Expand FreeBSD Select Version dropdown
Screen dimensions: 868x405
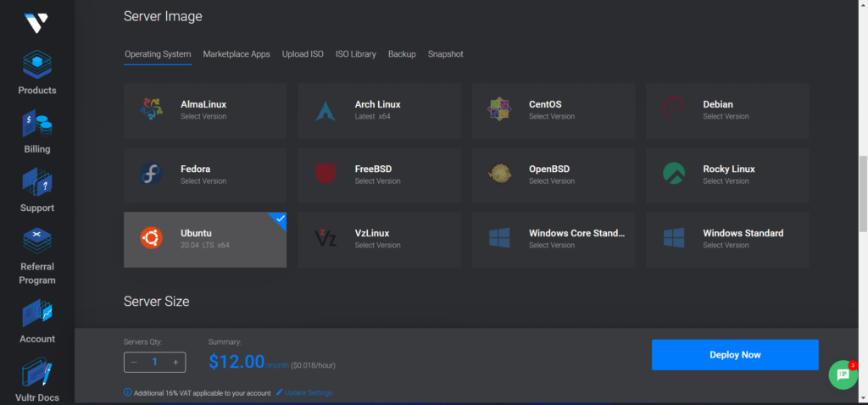tap(377, 181)
